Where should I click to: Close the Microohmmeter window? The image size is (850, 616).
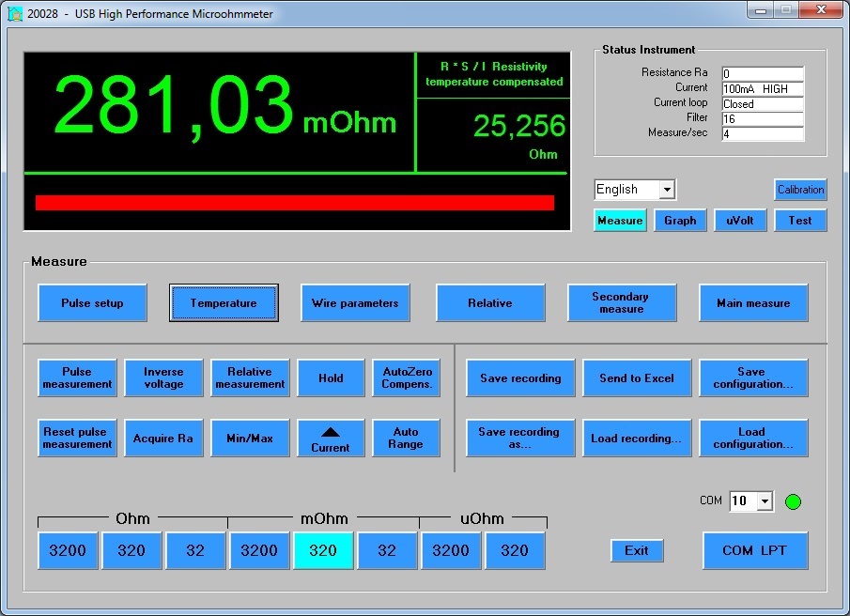pos(821,9)
